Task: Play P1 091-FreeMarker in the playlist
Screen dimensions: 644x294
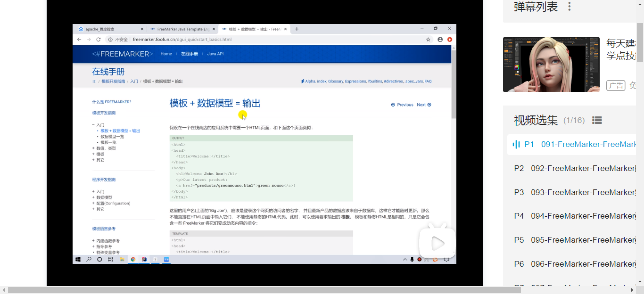Action: 571,145
